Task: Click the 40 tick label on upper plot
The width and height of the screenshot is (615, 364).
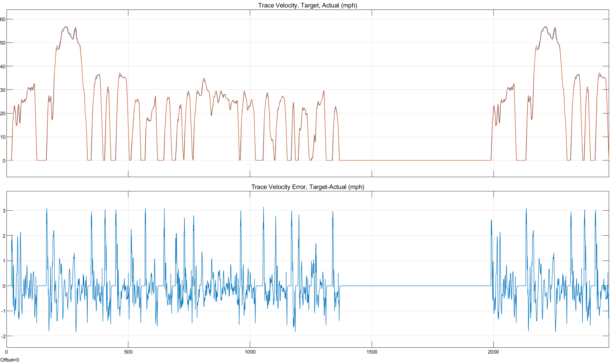Action: (3, 66)
